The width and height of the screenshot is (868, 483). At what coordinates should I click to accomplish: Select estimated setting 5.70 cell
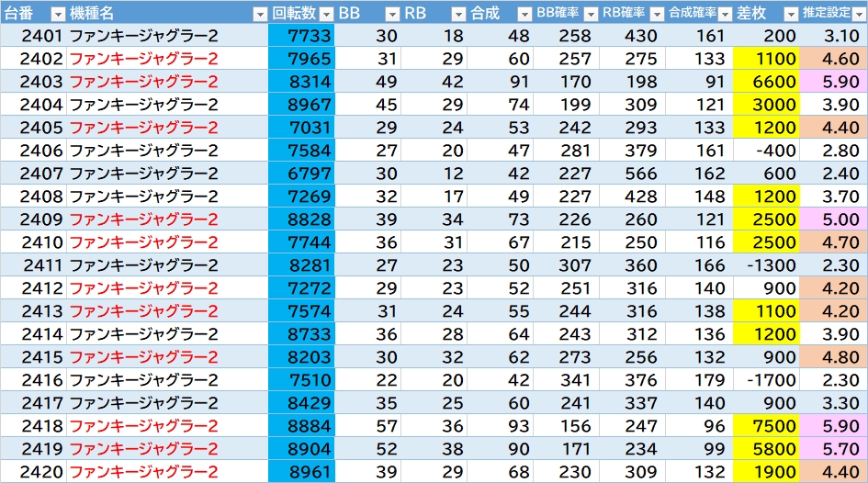[834, 449]
